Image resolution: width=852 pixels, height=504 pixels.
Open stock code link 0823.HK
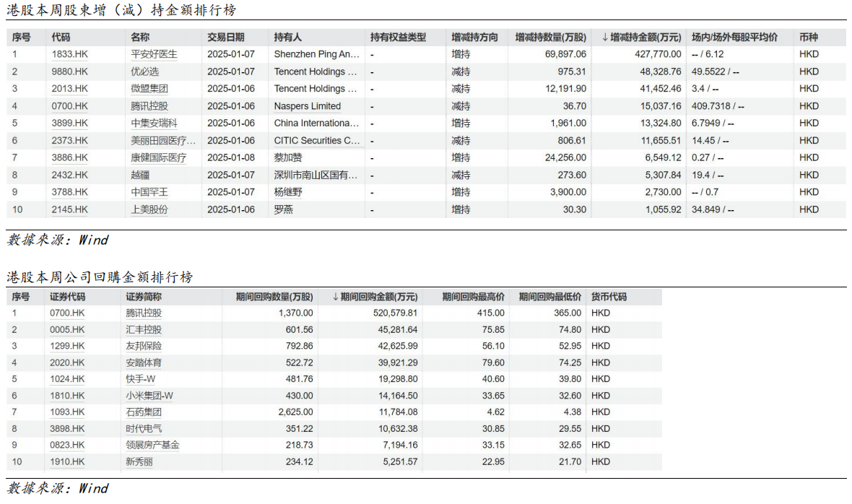[67, 446]
